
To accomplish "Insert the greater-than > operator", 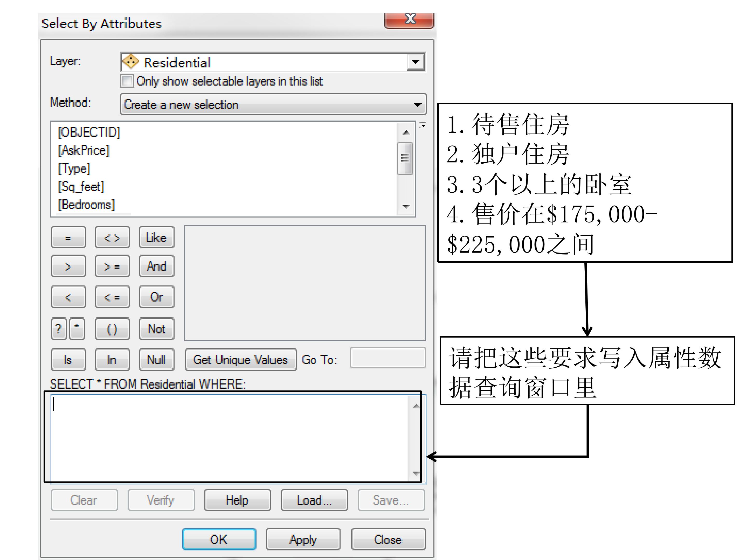I will coord(68,266).
